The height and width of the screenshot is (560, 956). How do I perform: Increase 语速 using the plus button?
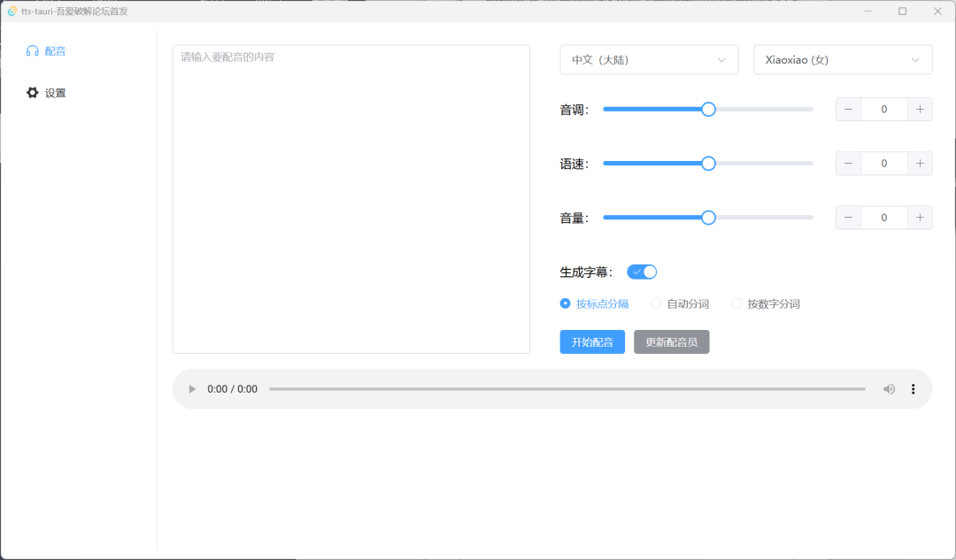point(920,163)
